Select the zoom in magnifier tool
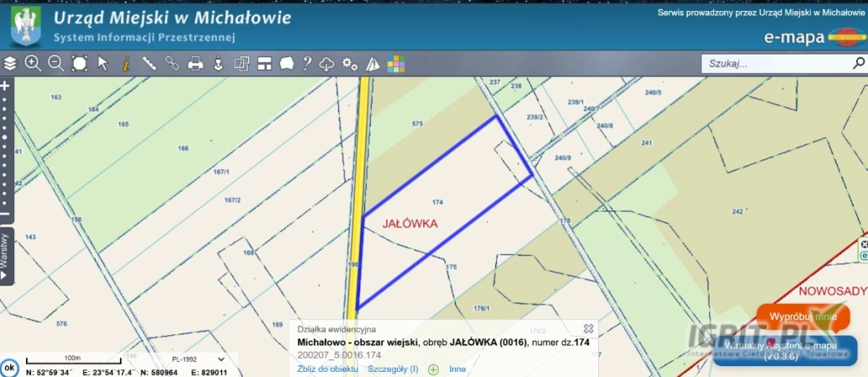This screenshot has width=868, height=377. point(33,64)
